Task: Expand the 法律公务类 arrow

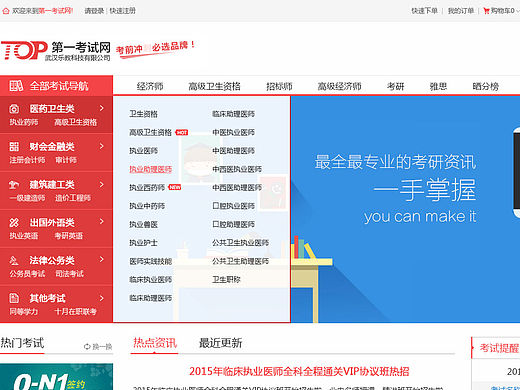Action: pos(102,260)
